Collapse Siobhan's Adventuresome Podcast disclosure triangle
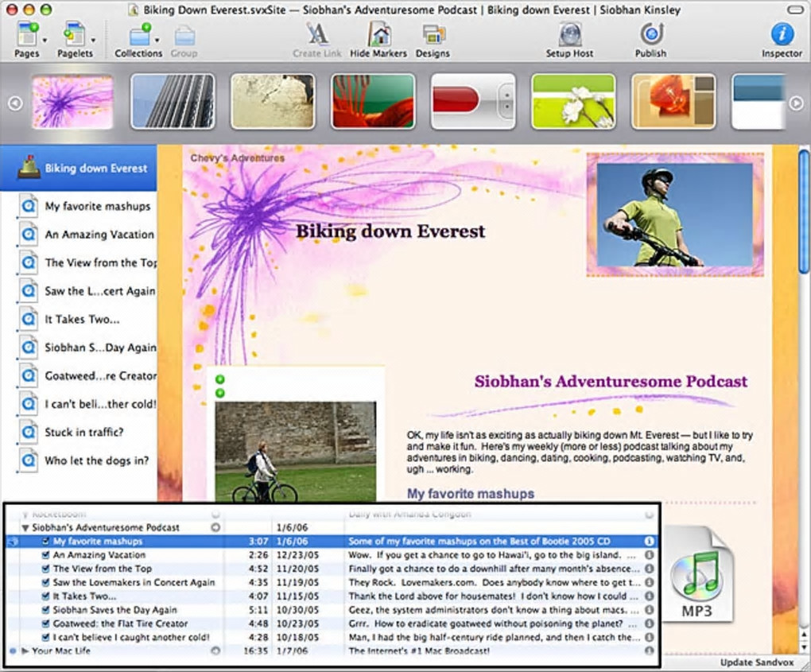Viewport: 811px width, 672px height. point(25,528)
